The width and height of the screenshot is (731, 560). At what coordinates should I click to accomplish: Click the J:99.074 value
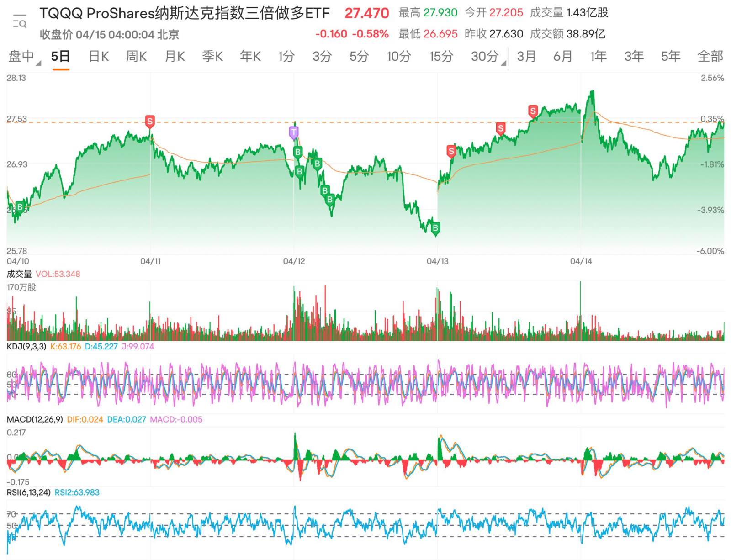(x=138, y=347)
